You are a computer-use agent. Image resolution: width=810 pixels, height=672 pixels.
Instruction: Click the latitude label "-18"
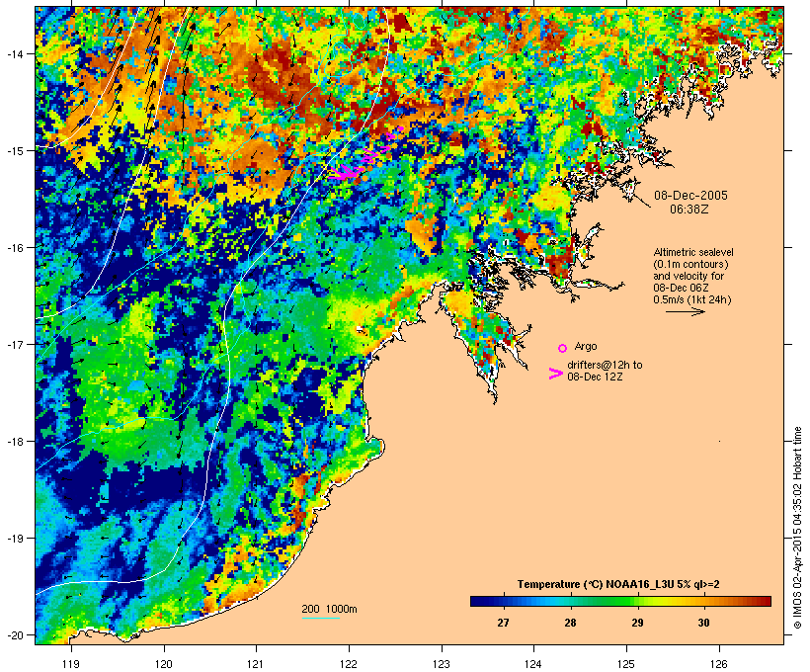click(14, 442)
